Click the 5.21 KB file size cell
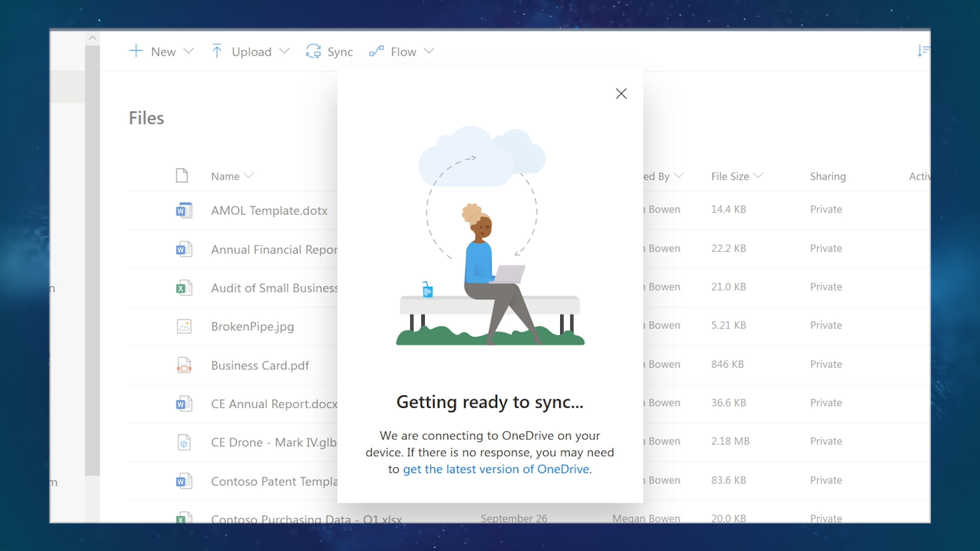The height and width of the screenshot is (551, 980). click(x=728, y=325)
